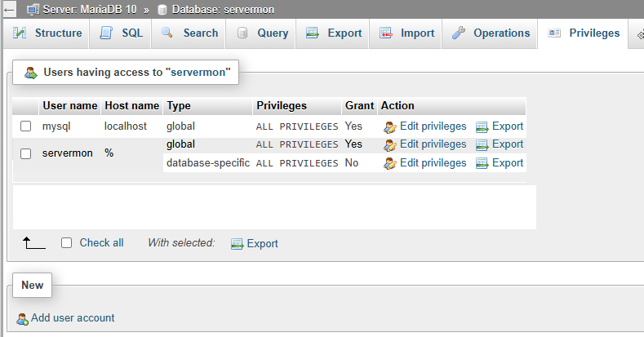644x337 pixels.
Task: Click edit-user icon in servermon global row
Action: click(x=390, y=145)
